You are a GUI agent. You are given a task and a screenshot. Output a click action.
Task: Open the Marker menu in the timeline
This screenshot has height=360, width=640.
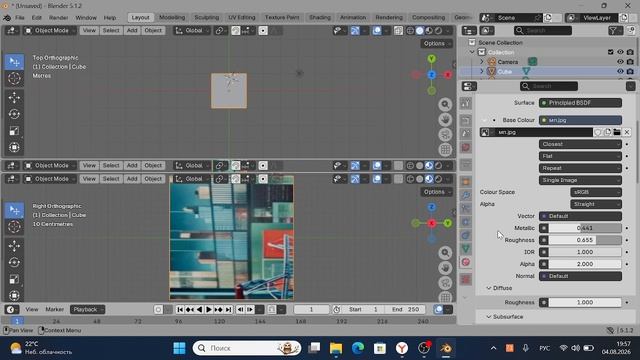pyautogui.click(x=54, y=310)
